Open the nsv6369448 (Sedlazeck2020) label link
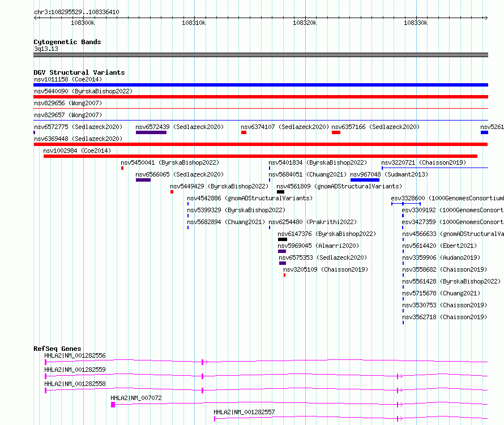The height and width of the screenshot is (425, 504). tap(78, 139)
